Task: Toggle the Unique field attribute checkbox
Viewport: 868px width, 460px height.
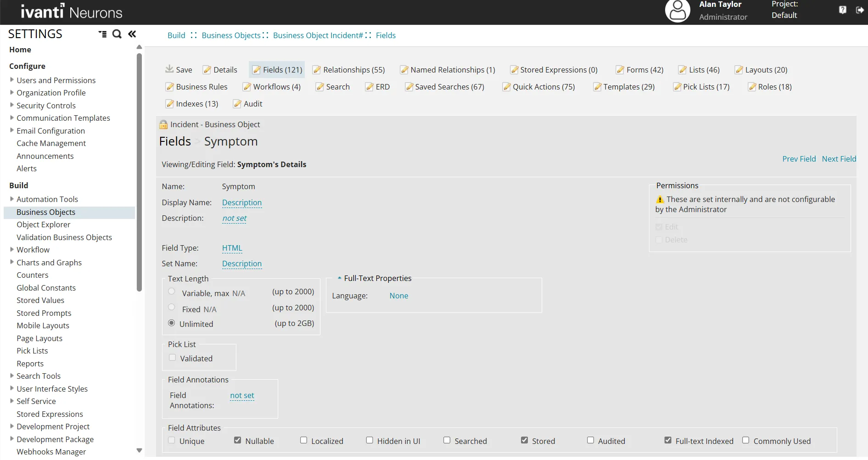Action: [172, 440]
